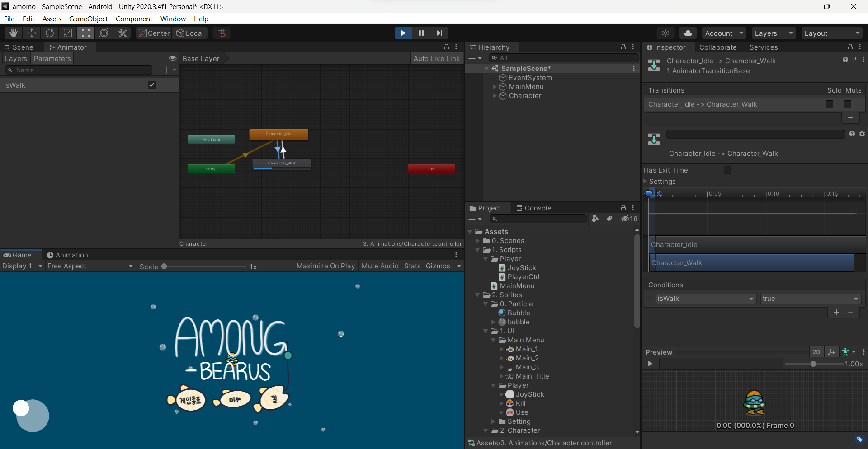This screenshot has height=449, width=868.
Task: Toggle Auto Live Link
Action: tap(436, 58)
